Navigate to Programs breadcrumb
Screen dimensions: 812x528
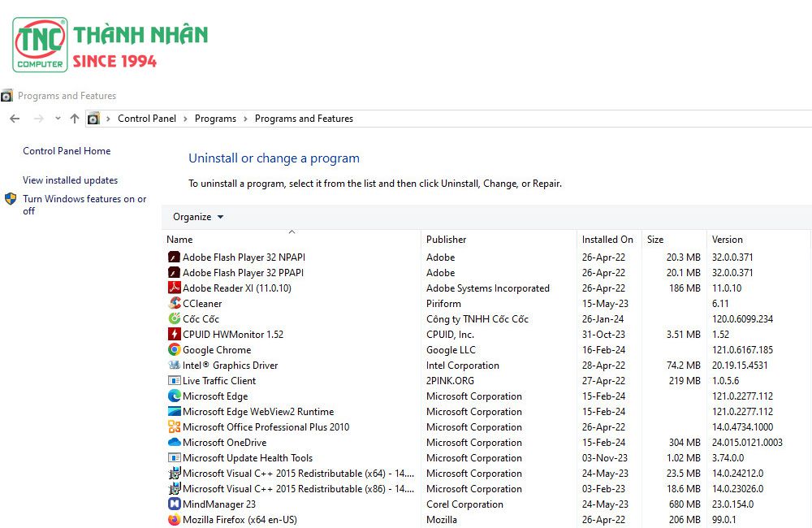click(x=215, y=119)
